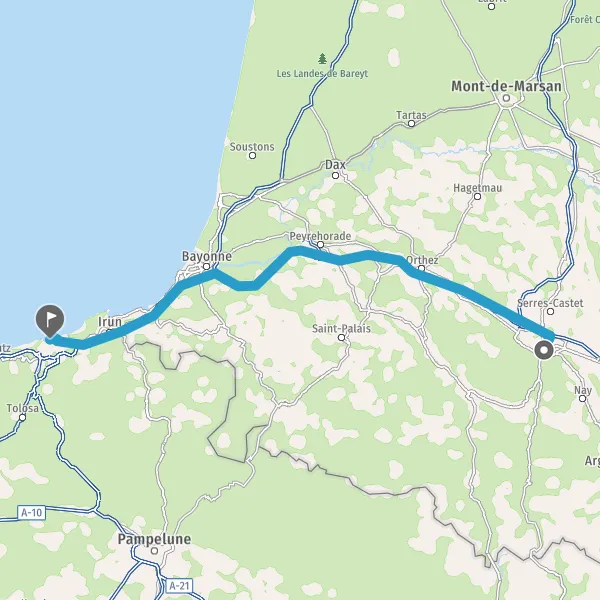The width and height of the screenshot is (600, 600).
Task: Select the A-10 road shield
Action: coord(31,512)
